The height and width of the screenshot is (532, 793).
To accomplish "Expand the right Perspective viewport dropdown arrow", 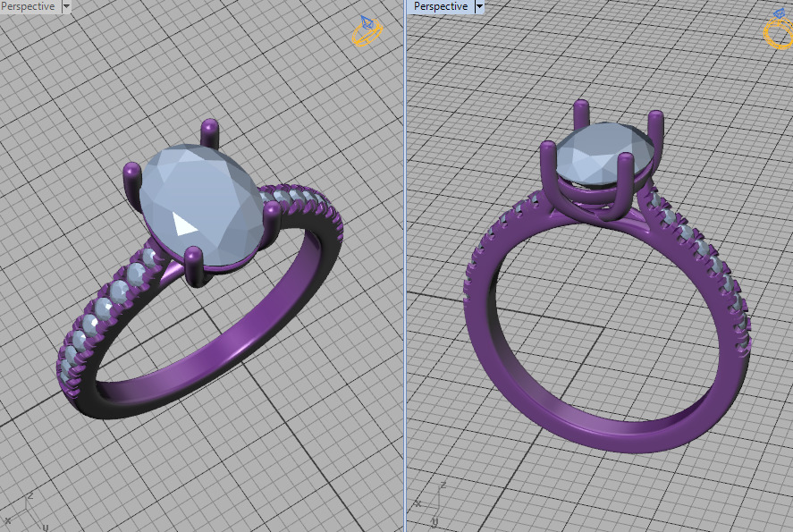I will click(x=479, y=6).
